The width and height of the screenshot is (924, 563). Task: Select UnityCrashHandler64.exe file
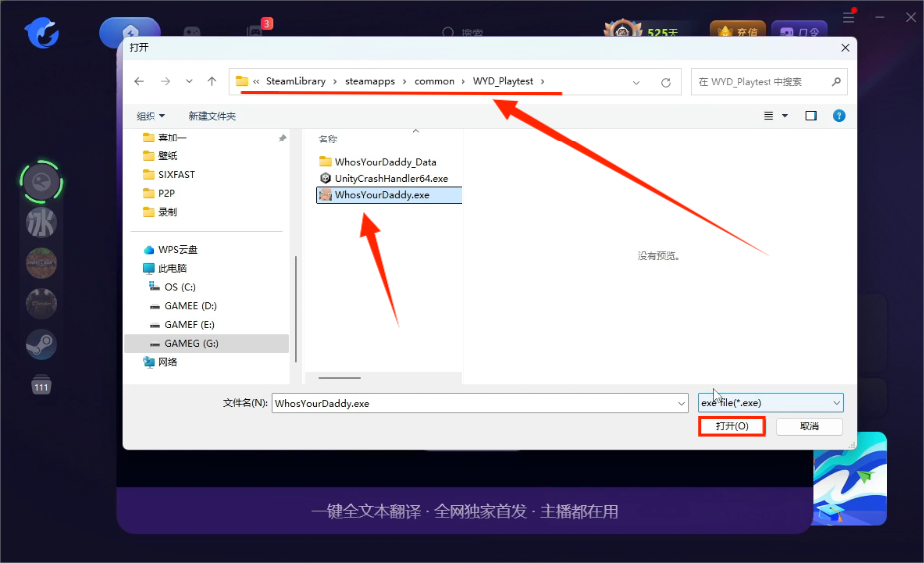click(384, 178)
